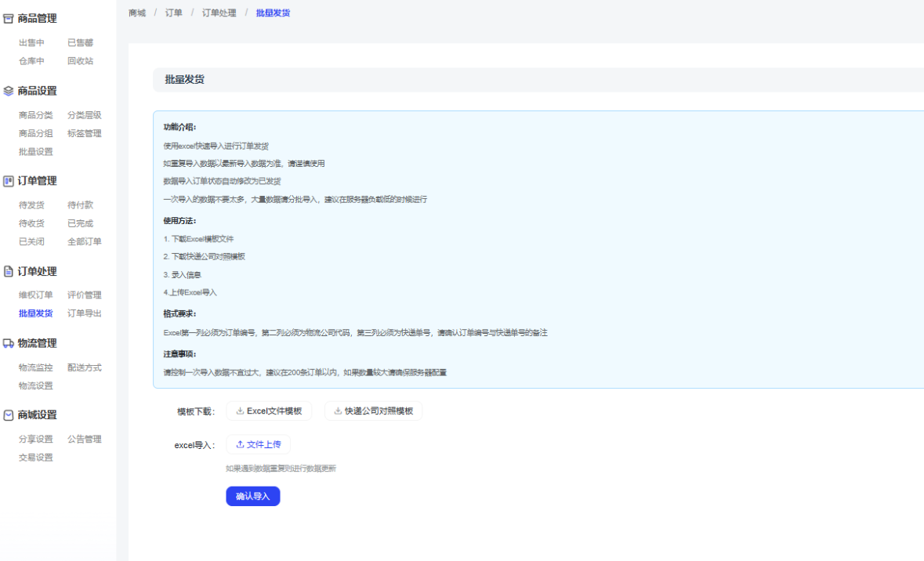
Task: Click the 物流管理 truck icon
Action: [x=9, y=343]
